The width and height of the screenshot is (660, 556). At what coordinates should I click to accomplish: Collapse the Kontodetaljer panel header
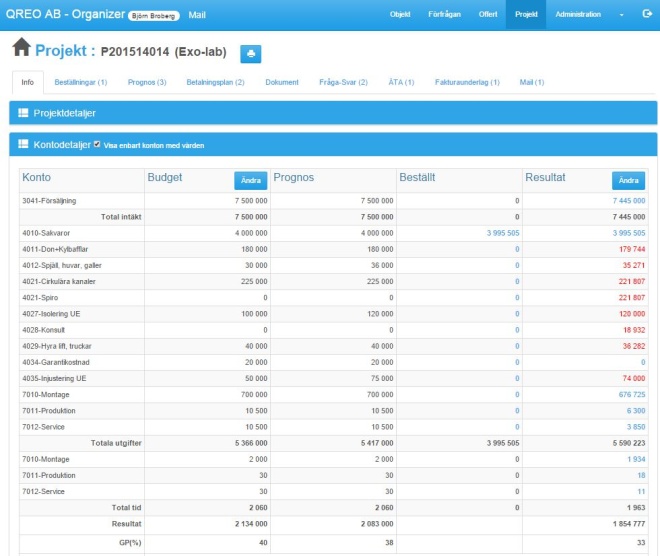pos(333,144)
